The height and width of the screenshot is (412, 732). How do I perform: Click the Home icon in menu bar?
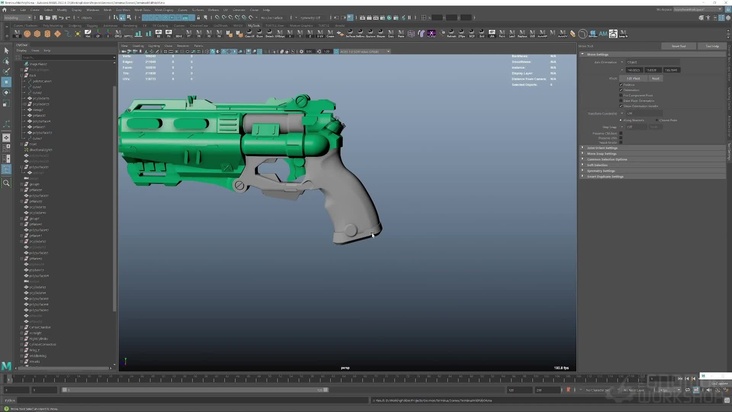[4, 10]
